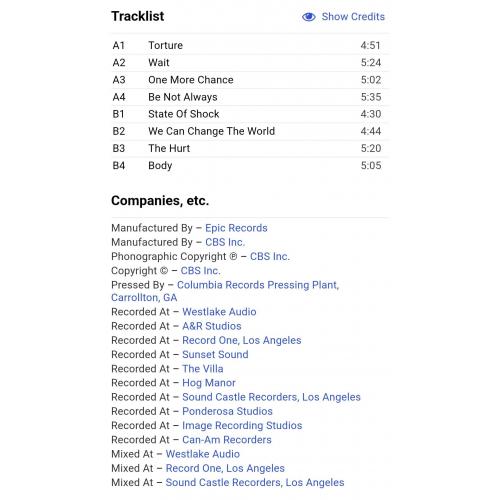The image size is (500, 500).
Task: Open Sound Castle Recorders under Recorded At
Action: (x=271, y=397)
